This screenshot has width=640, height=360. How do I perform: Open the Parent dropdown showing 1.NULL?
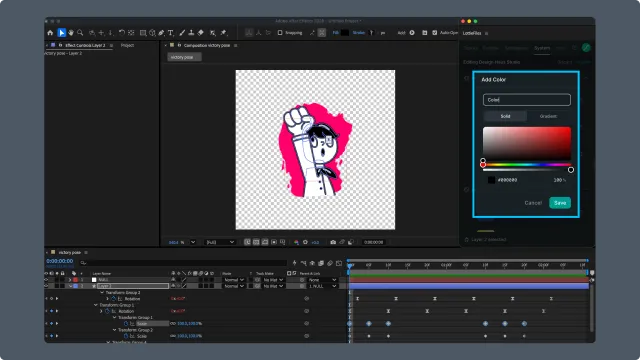click(322, 286)
